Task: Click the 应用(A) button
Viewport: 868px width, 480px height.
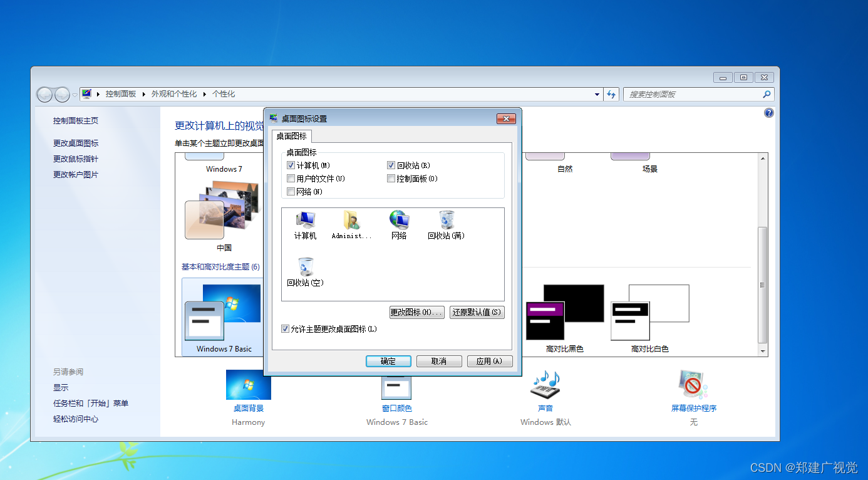Action: (x=490, y=362)
